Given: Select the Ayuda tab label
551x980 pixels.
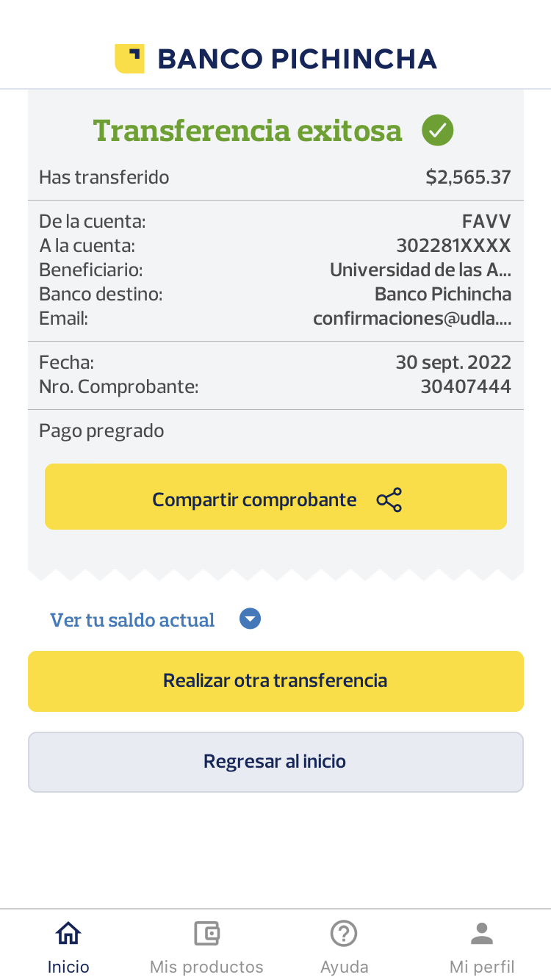Looking at the screenshot, I should click(344, 966).
